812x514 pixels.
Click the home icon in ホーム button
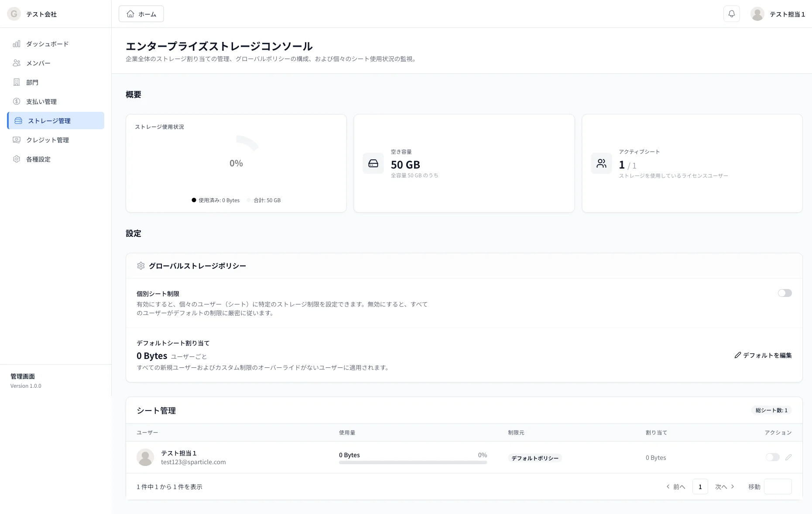(130, 14)
